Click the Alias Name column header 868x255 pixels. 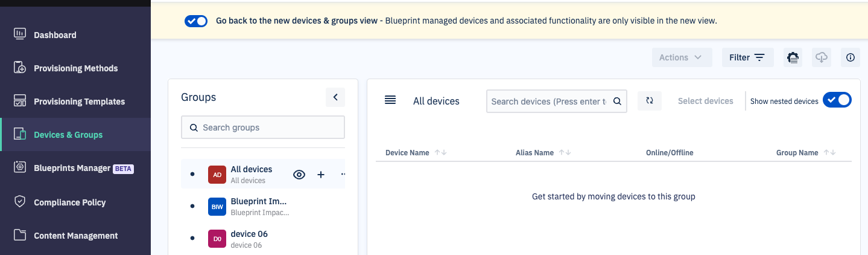click(534, 153)
